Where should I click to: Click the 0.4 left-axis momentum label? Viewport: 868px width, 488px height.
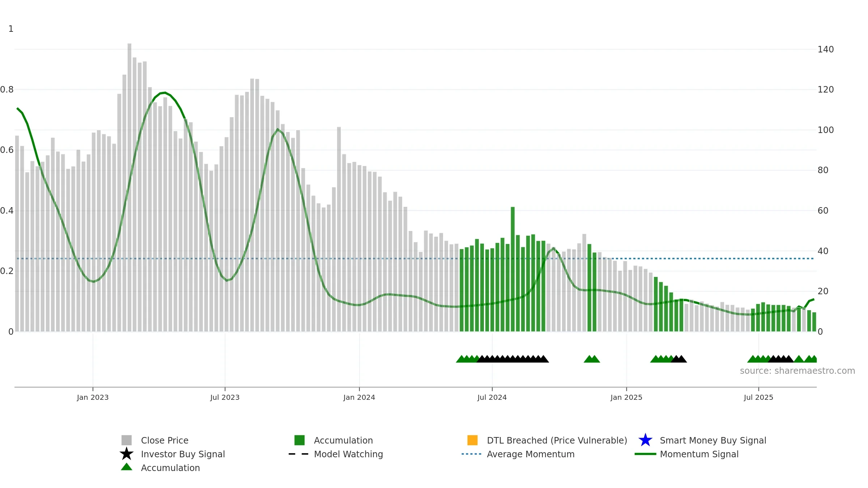[7, 211]
